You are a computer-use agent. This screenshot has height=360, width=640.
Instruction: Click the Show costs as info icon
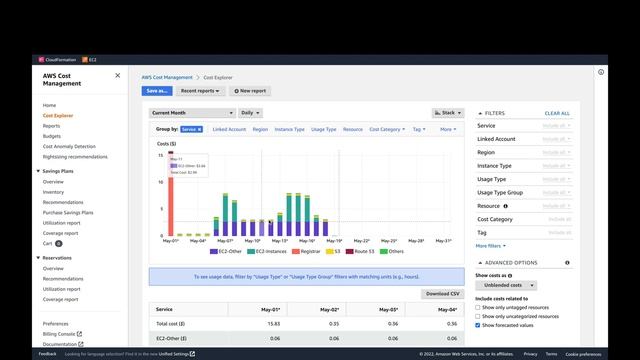(x=510, y=276)
